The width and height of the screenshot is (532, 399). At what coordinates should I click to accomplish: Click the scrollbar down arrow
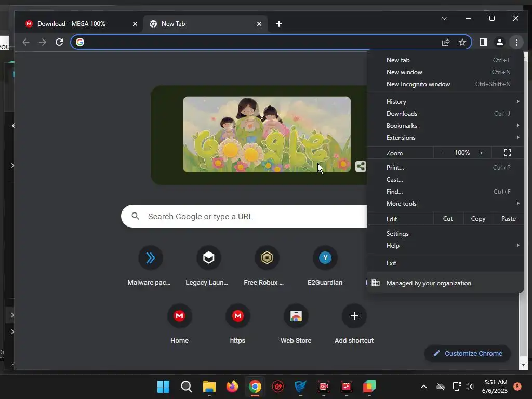click(x=523, y=365)
